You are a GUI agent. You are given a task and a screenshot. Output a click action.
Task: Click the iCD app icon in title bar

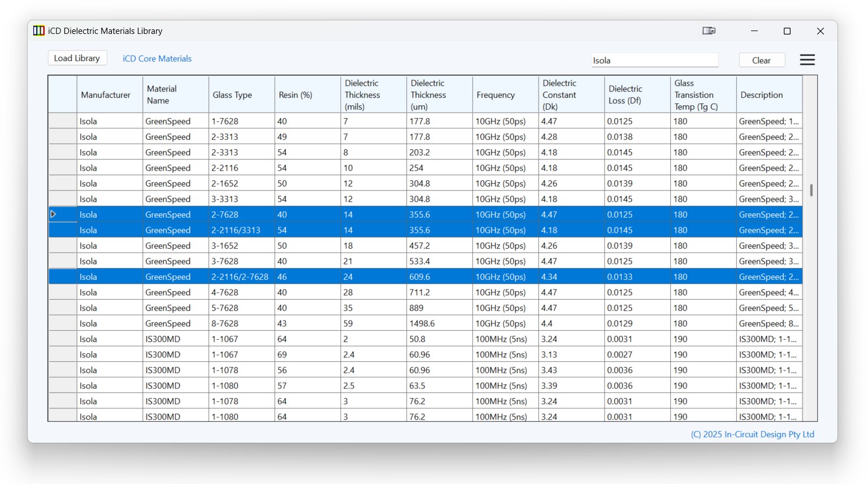(38, 31)
